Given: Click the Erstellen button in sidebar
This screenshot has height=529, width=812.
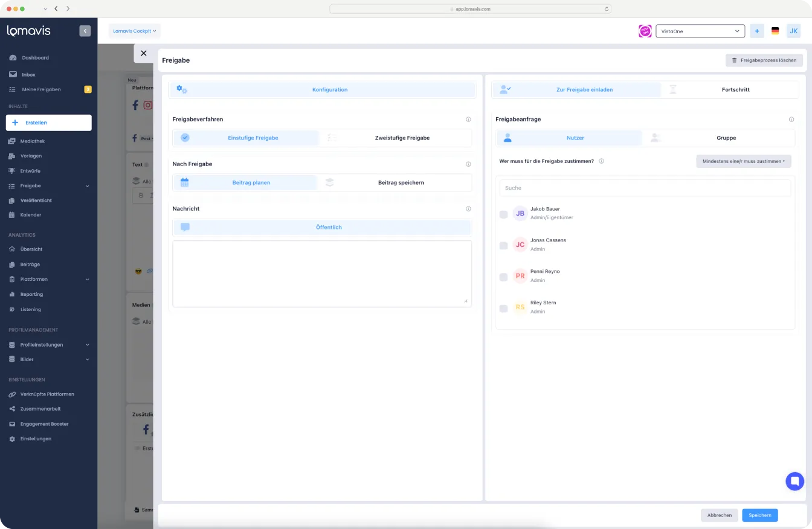Looking at the screenshot, I should pyautogui.click(x=48, y=123).
